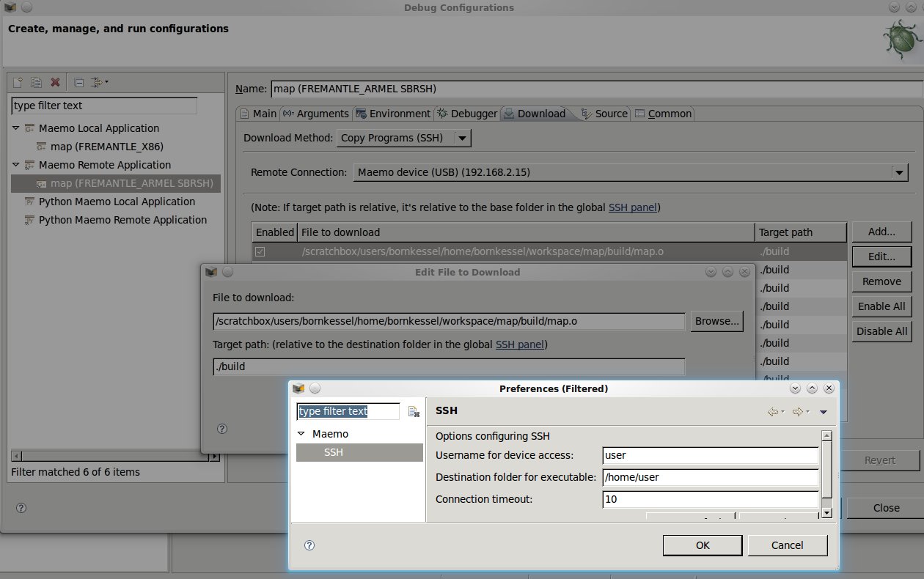Collapse the Maemo tree node in Preferences
The height and width of the screenshot is (579, 924).
(301, 434)
